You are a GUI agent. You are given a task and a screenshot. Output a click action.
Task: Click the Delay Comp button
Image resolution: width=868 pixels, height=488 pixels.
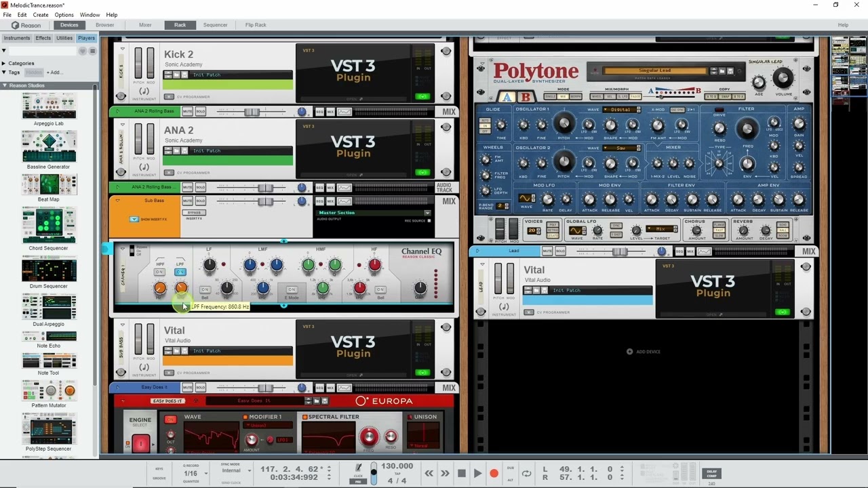(711, 472)
